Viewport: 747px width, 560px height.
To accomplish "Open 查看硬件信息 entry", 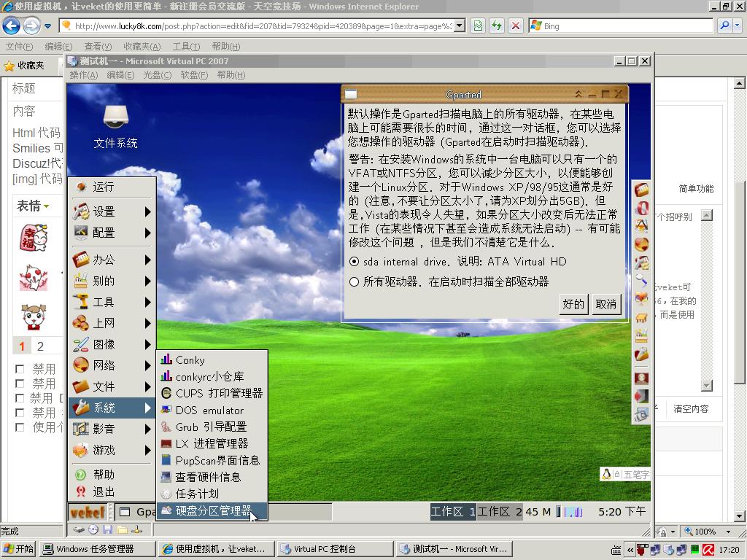I will (x=212, y=477).
